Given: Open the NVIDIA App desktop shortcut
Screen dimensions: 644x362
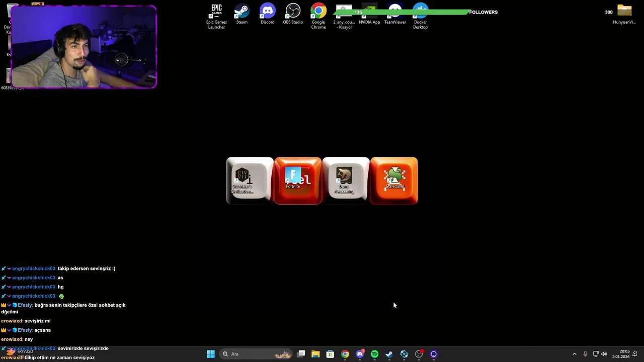Looking at the screenshot, I should click(x=369, y=14).
